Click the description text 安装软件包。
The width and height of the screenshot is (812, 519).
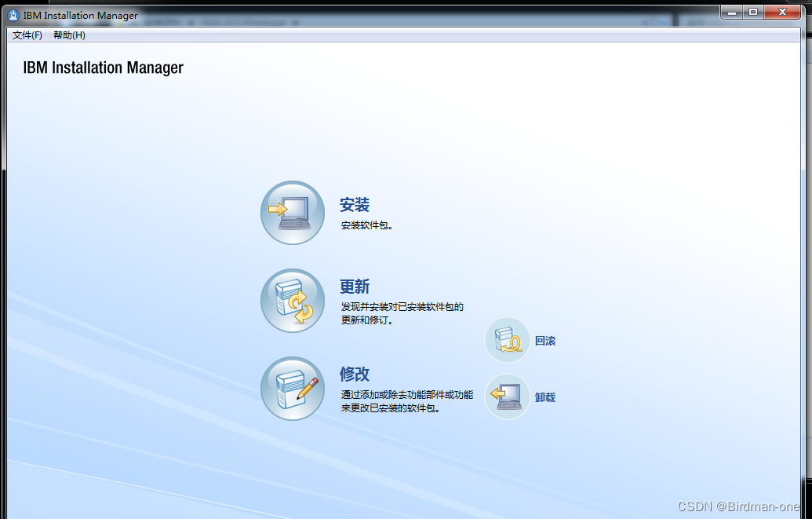[x=367, y=225]
